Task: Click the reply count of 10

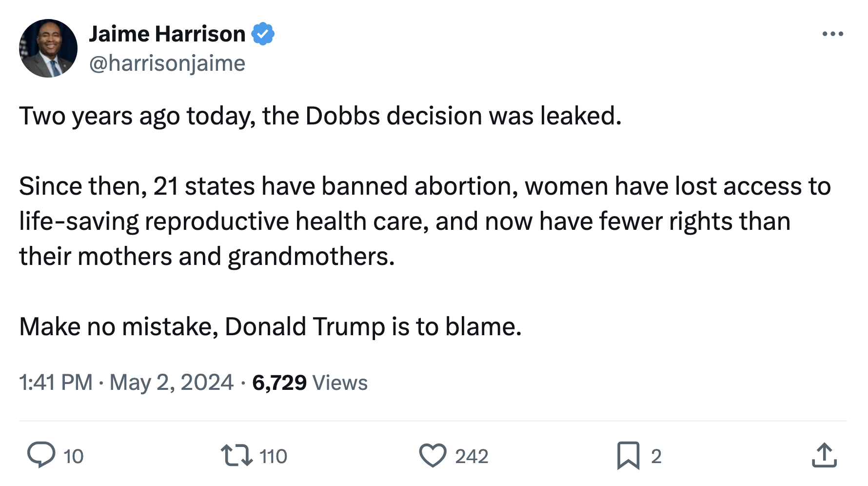Action: click(74, 457)
